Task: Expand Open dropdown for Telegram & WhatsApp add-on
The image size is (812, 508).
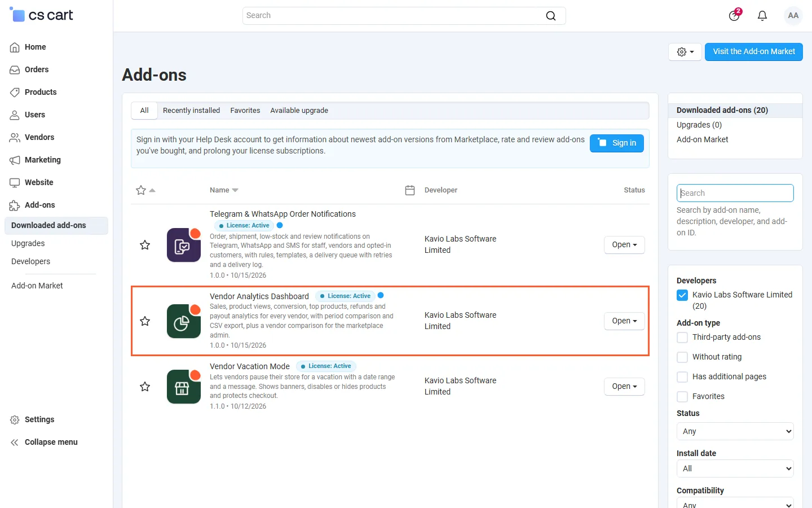Action: pos(624,245)
